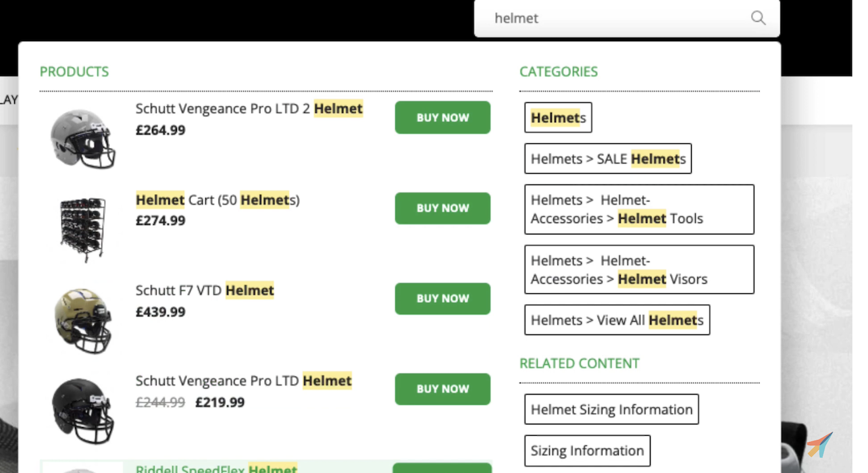Click the gold Schutt F7 VTD helmet image
868x473 pixels.
click(x=82, y=321)
